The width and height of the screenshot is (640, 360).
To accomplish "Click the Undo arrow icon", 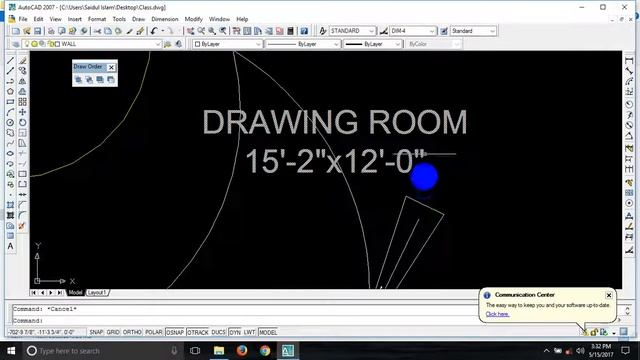I will 154,31.
